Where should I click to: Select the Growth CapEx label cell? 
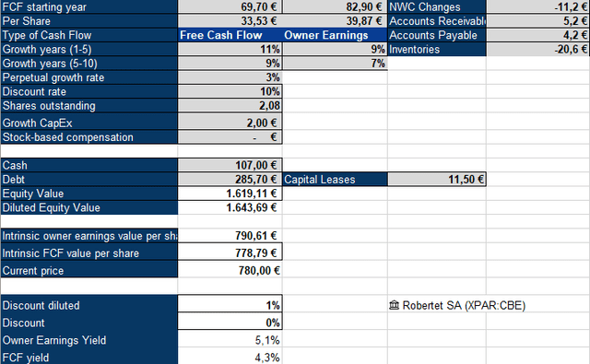pos(88,122)
